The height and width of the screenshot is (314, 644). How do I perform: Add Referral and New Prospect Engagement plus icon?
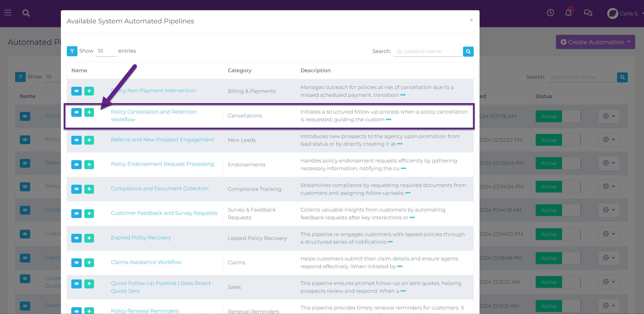[x=89, y=140]
